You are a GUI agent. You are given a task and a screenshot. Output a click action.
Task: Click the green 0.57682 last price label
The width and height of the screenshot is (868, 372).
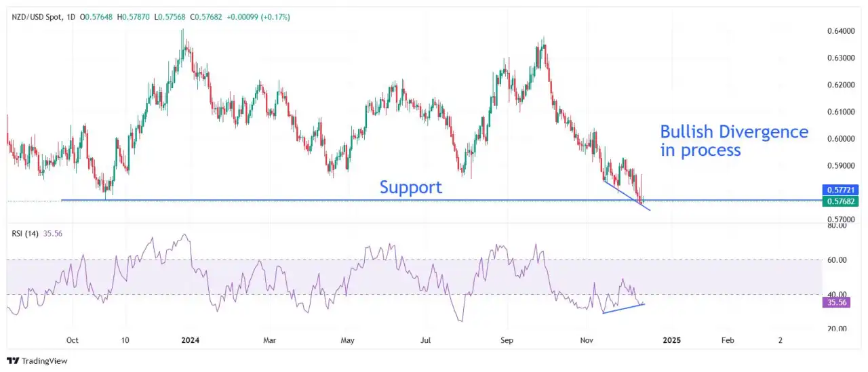pos(841,201)
